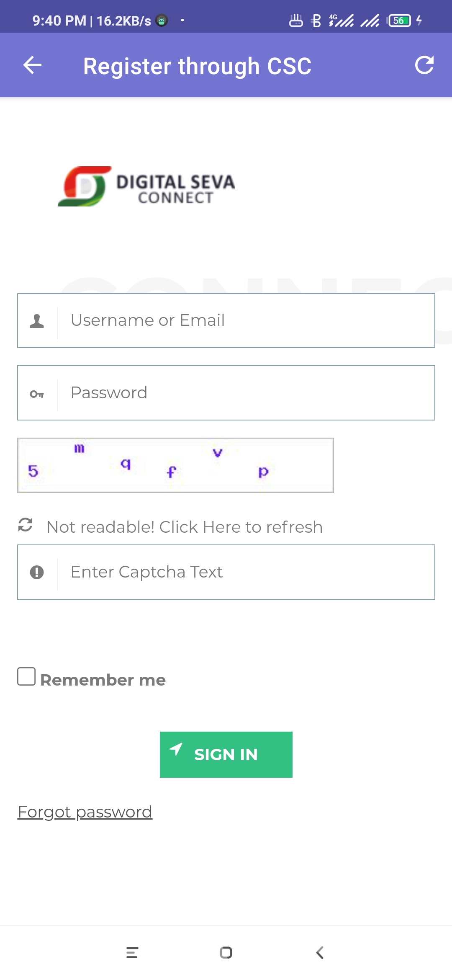The image size is (452, 980).
Task: Open recent apps from navigation bar
Action: coord(132,953)
